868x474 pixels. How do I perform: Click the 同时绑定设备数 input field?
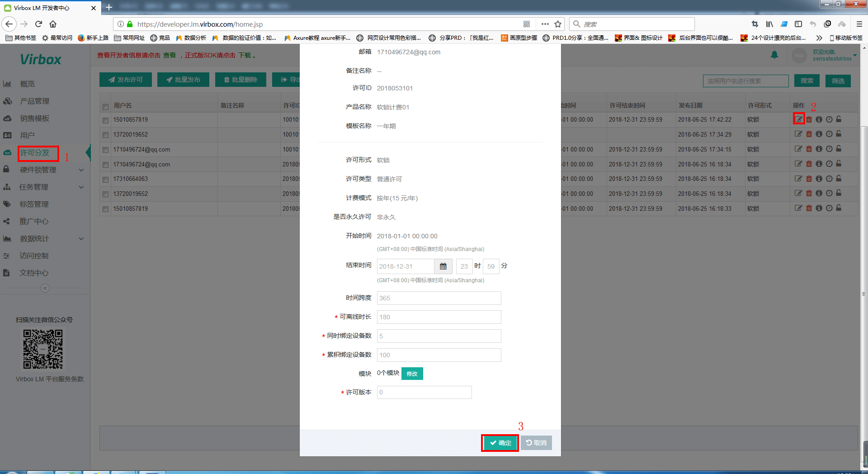click(439, 336)
